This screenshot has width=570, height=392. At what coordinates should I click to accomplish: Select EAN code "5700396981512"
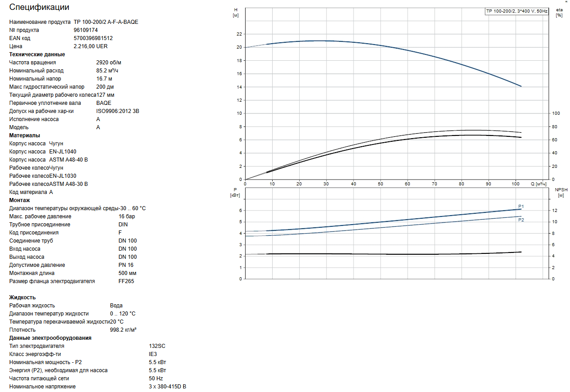click(x=93, y=38)
